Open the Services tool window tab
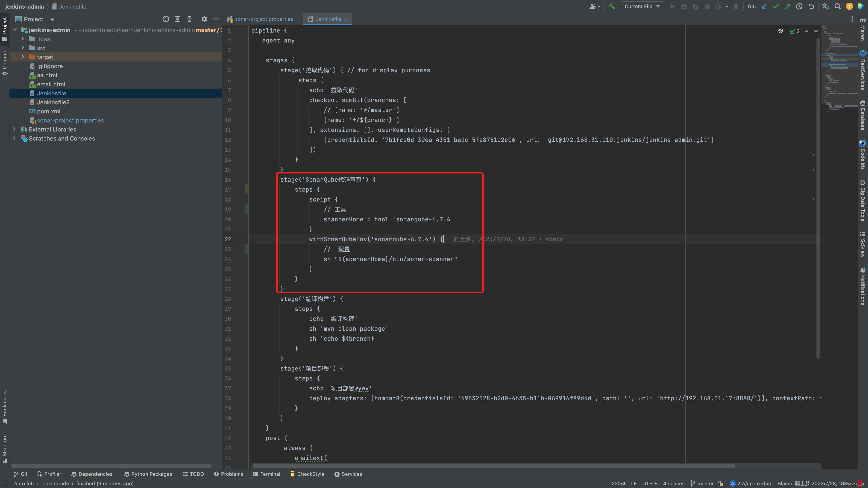Screen dimensions: 868x488 click(x=348, y=474)
